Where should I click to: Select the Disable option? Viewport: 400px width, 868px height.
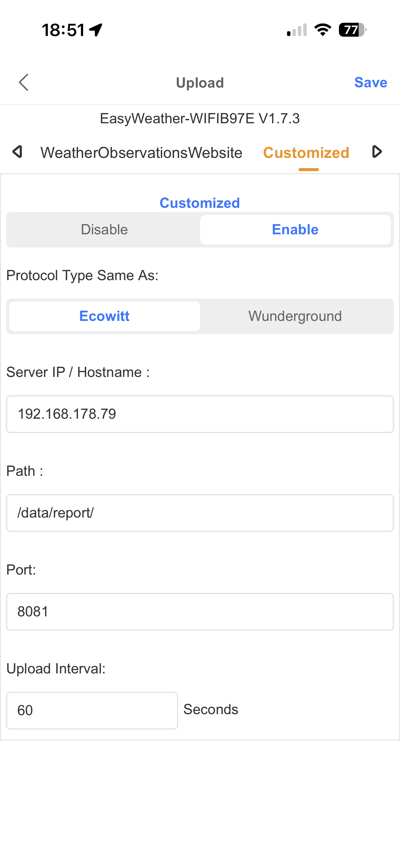104,230
